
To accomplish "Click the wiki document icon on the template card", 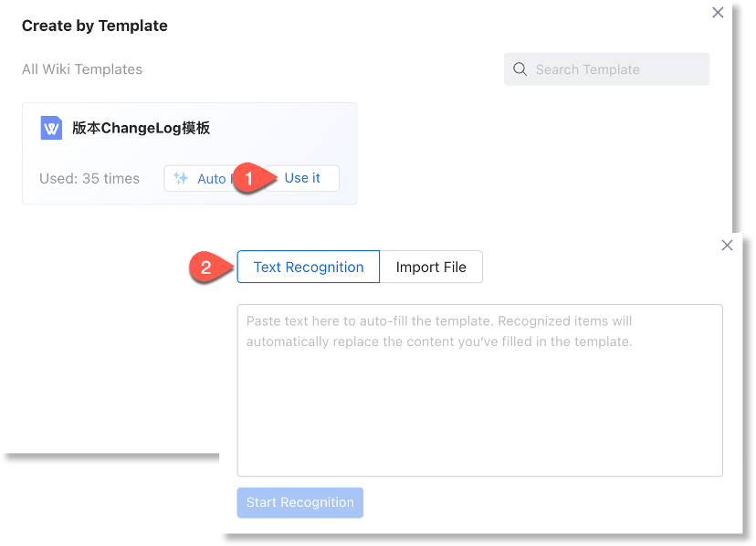I will click(x=51, y=128).
